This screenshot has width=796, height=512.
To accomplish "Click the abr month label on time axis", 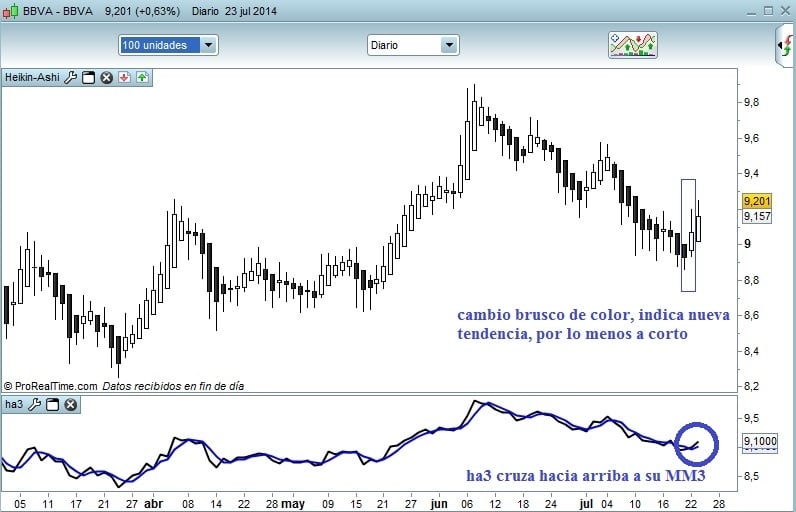I will (x=153, y=504).
